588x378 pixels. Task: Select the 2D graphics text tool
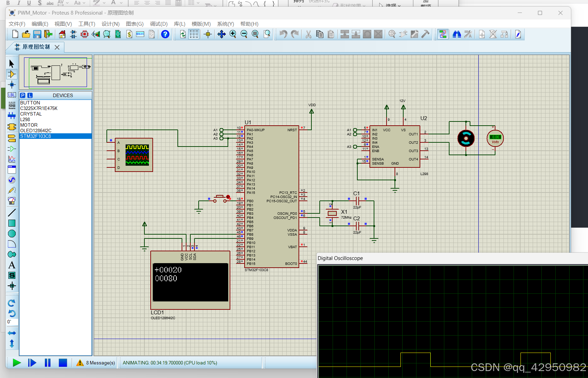tap(12, 265)
